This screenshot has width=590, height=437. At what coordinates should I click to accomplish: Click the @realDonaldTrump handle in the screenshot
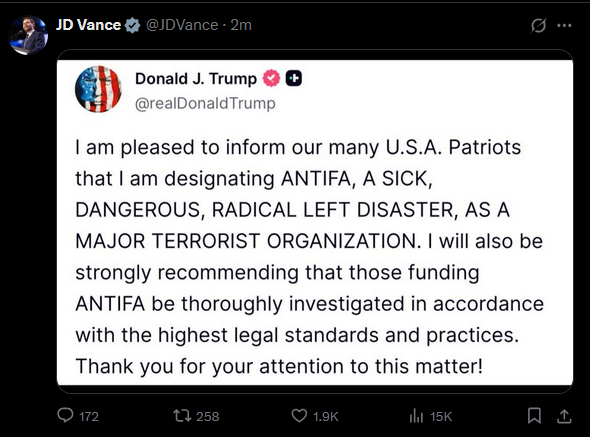(205, 103)
